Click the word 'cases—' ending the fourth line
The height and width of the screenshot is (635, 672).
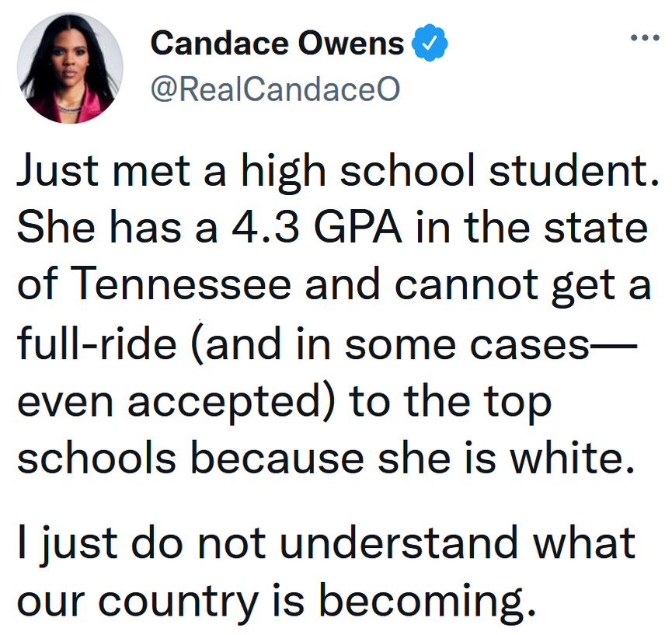(x=568, y=344)
